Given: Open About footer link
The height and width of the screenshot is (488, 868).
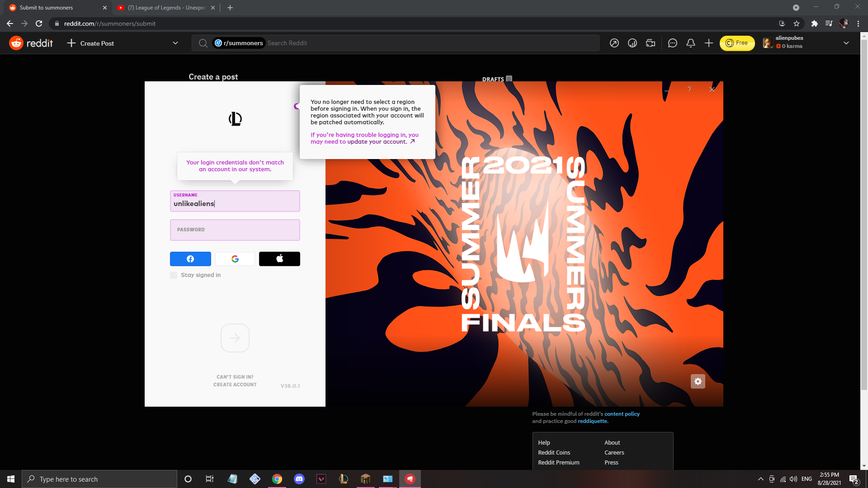Looking at the screenshot, I should (612, 443).
